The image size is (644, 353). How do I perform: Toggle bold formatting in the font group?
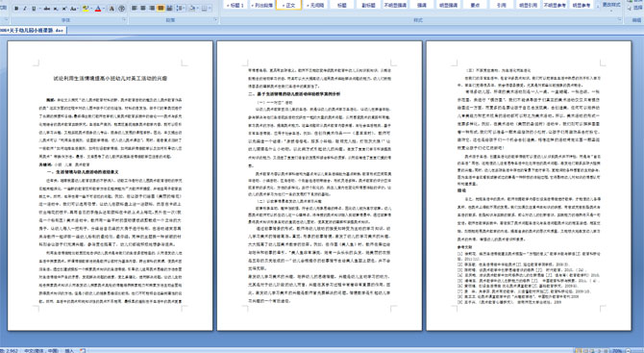tap(16, 9)
